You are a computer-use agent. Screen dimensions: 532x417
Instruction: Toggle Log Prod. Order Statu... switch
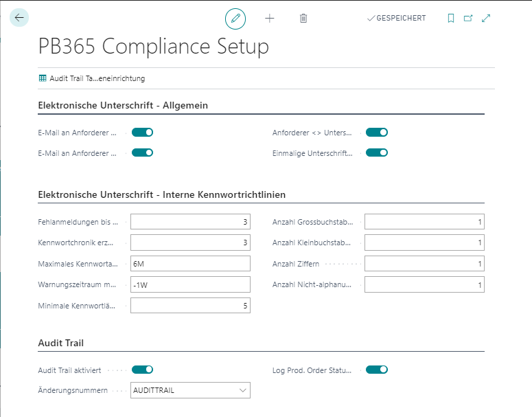(377, 370)
